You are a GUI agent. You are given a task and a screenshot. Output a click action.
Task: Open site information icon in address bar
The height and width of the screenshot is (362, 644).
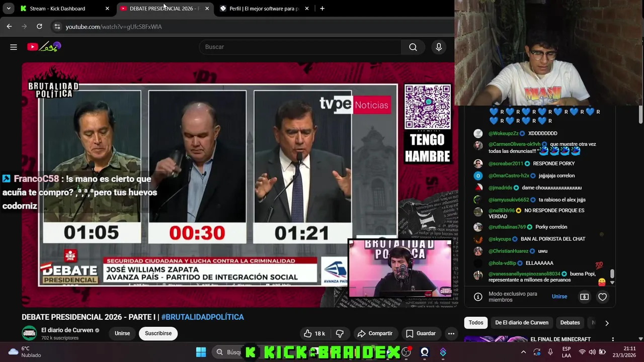pyautogui.click(x=57, y=26)
